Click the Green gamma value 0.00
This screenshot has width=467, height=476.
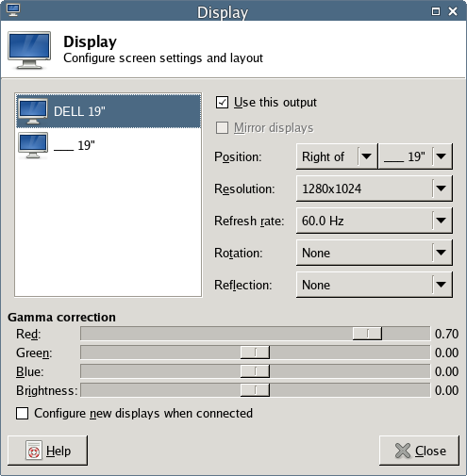point(446,353)
